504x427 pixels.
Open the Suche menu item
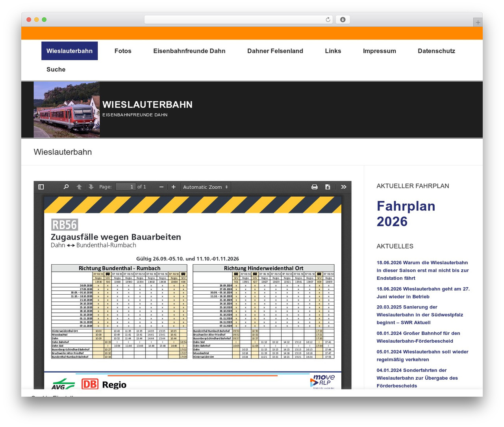click(56, 69)
